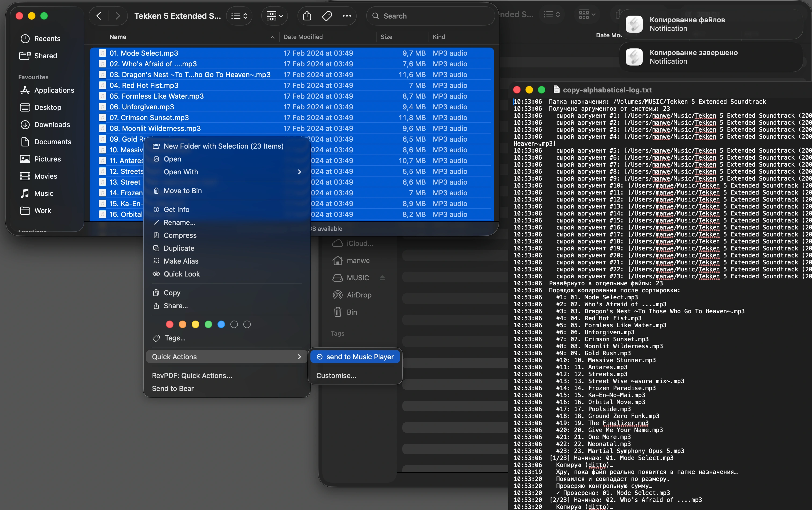Apply the yellow tag color
This screenshot has width=812, height=510.
tap(195, 324)
